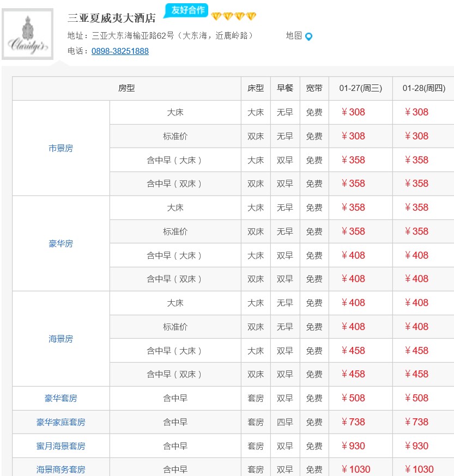Click the 01-28(周四) date column header
The height and width of the screenshot is (476, 454).
point(423,88)
